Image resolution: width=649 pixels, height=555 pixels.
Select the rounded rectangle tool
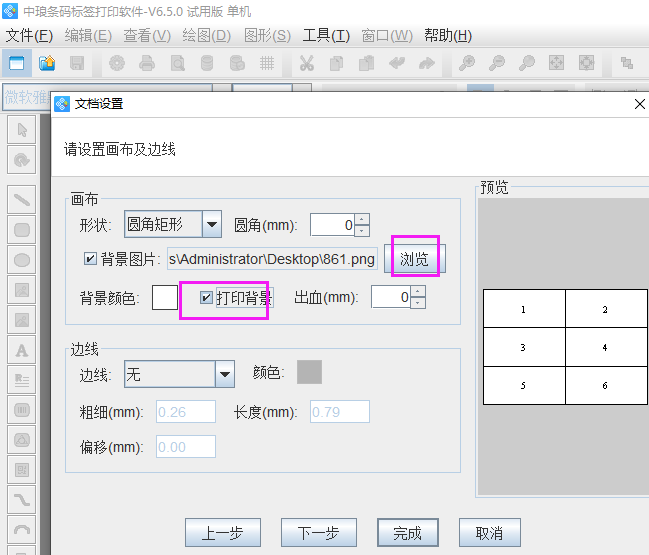click(22, 230)
